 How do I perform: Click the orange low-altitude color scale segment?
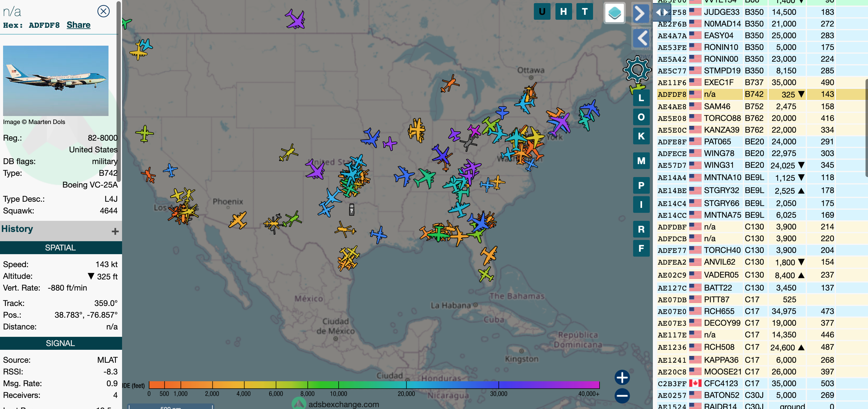tap(164, 385)
